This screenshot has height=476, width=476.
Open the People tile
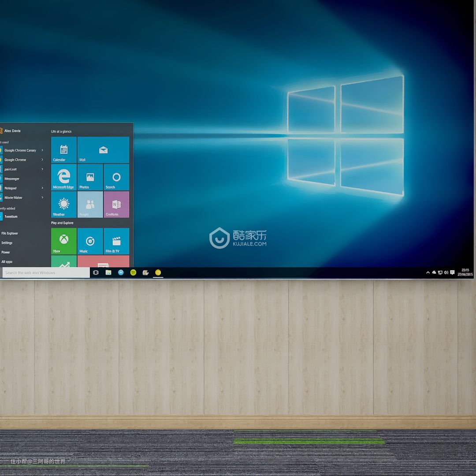90,205
